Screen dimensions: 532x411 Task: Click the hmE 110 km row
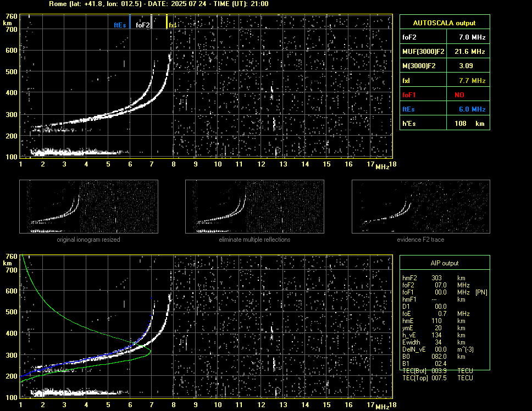(x=434, y=321)
